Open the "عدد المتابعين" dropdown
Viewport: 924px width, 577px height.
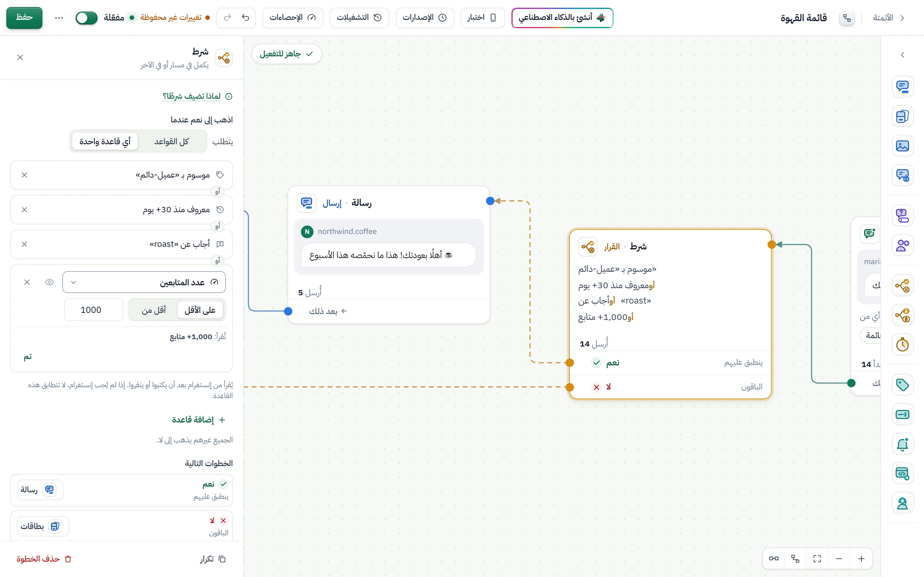point(144,282)
